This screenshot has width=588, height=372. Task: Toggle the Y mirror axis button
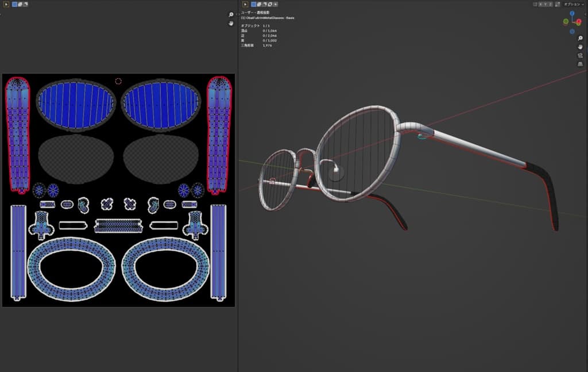pos(546,4)
